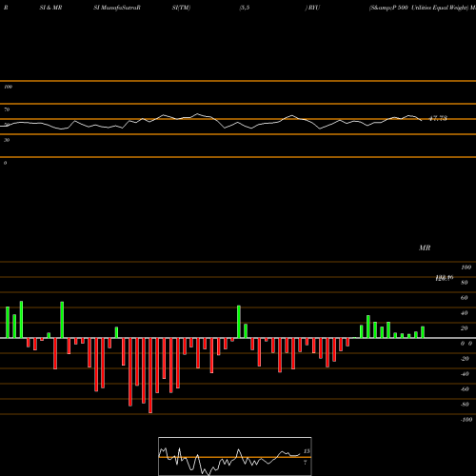This screenshot has width=476, height=476.
Task: Click the last green MR bar
Action: click(423, 332)
